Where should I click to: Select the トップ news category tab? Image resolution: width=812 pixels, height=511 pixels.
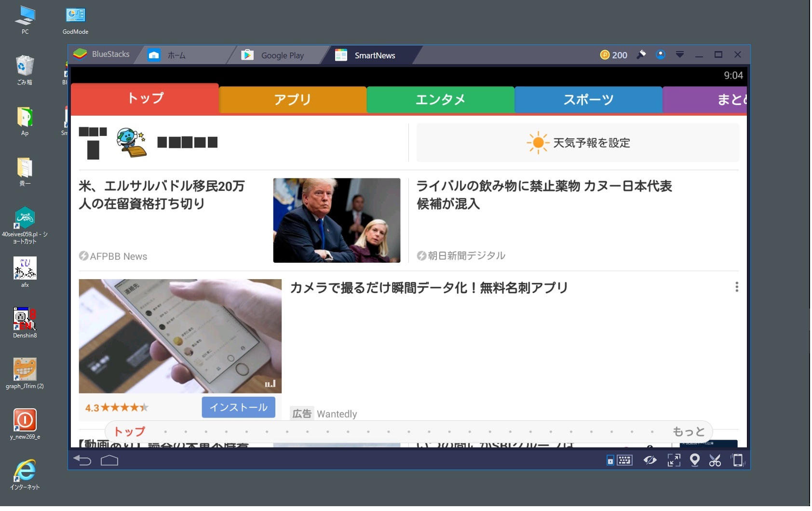pos(145,98)
